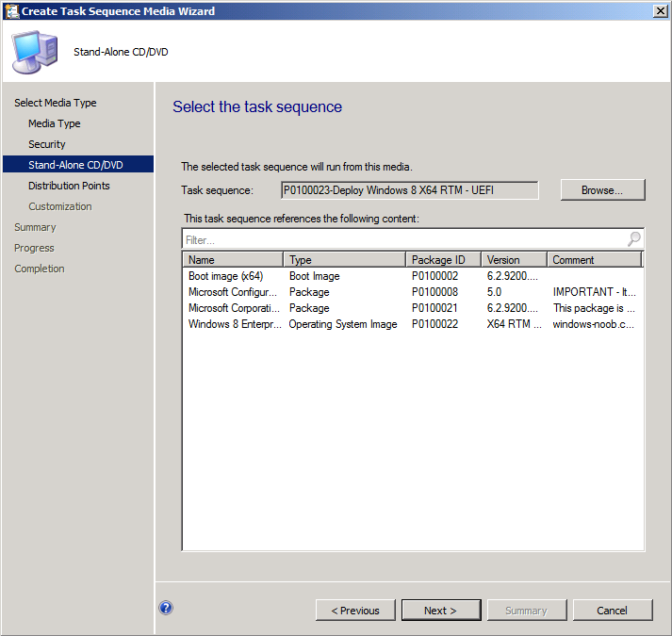Sort by the Version column header
The height and width of the screenshot is (636, 672).
tap(515, 260)
